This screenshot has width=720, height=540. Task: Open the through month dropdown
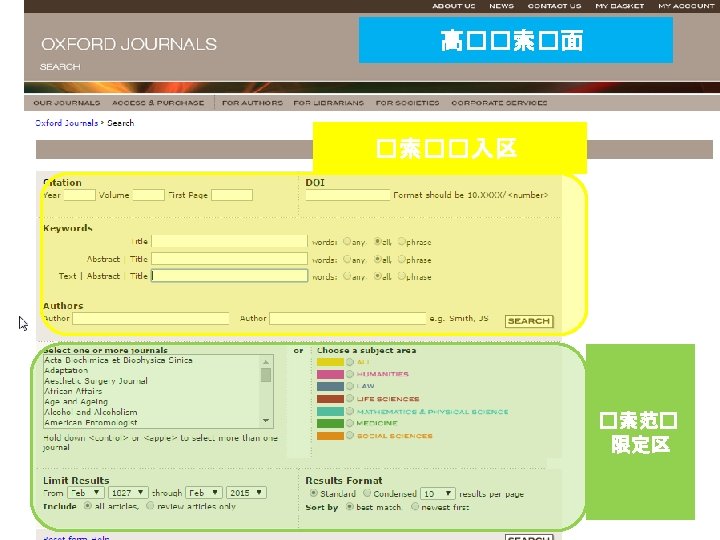click(x=204, y=493)
